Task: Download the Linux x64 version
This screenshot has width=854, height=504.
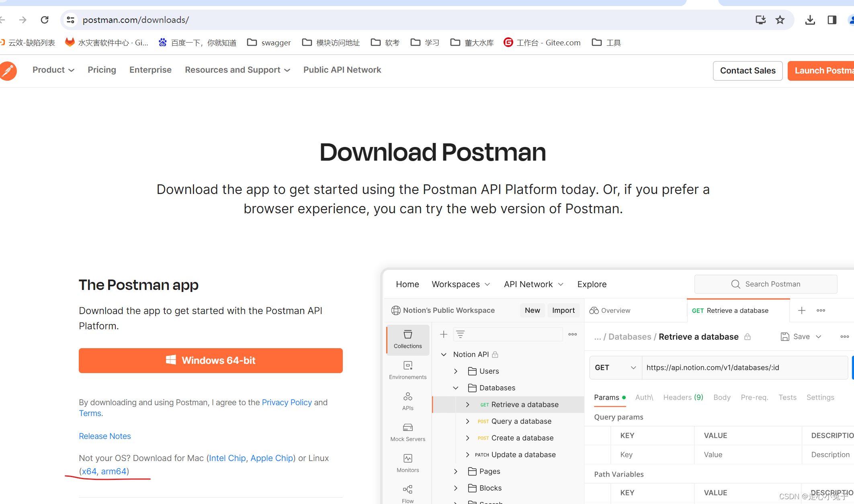Action: pos(89,471)
